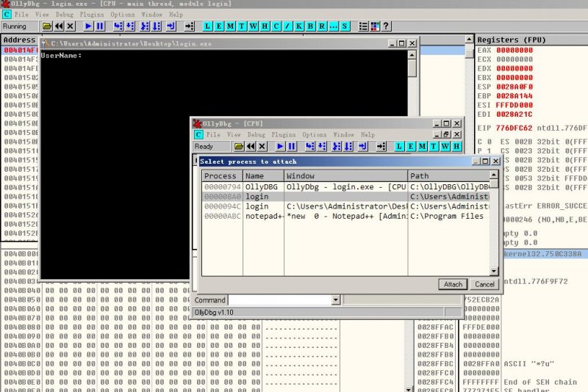This screenshot has width=588, height=392.
Task: Select EIP register value 776DFC62
Action: point(514,128)
